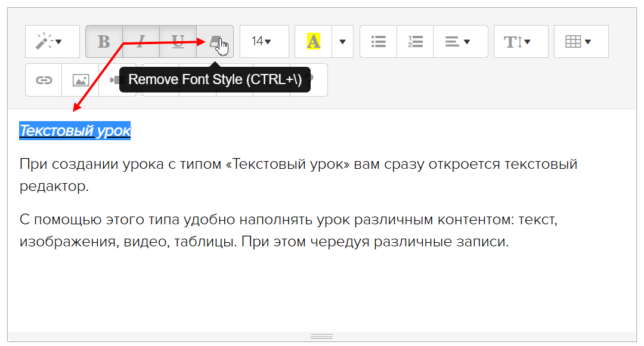644x346 pixels.
Task: Apply the yellow highlight color A button
Action: (314, 42)
